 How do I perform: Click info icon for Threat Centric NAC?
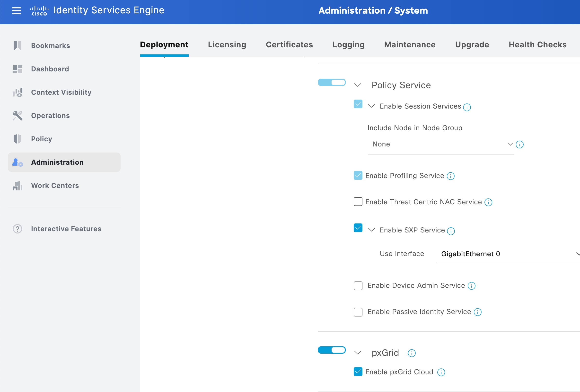488,202
